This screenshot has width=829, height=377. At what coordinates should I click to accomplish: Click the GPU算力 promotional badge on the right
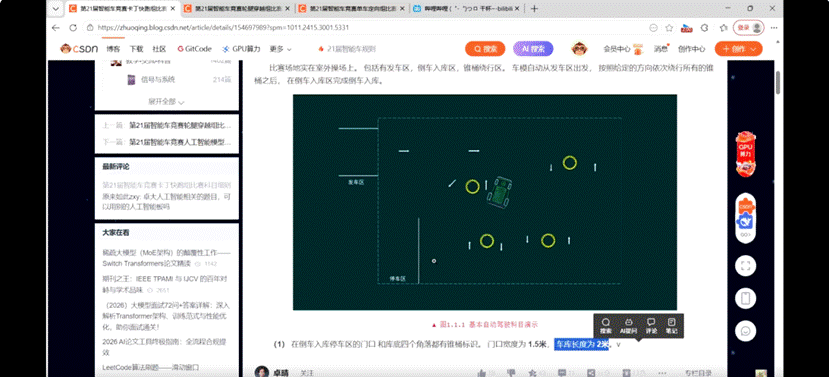[x=745, y=154]
